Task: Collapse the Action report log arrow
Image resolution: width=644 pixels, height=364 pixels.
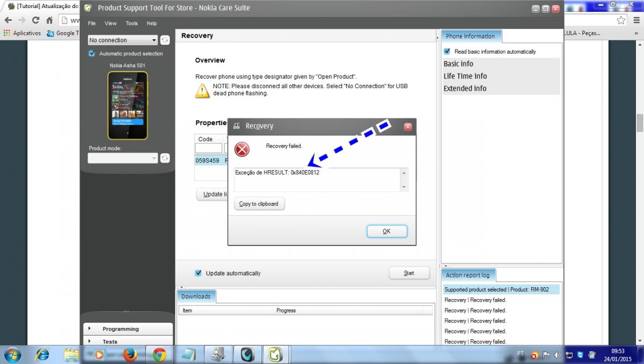Action: pyautogui.click(x=445, y=266)
